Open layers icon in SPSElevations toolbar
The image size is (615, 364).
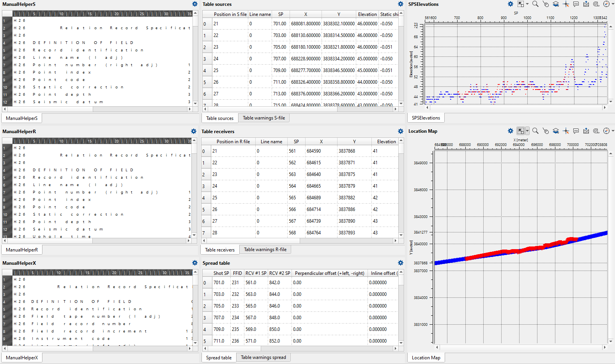click(556, 4)
